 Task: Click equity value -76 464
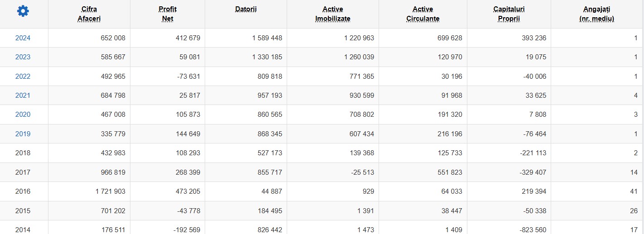(x=535, y=134)
